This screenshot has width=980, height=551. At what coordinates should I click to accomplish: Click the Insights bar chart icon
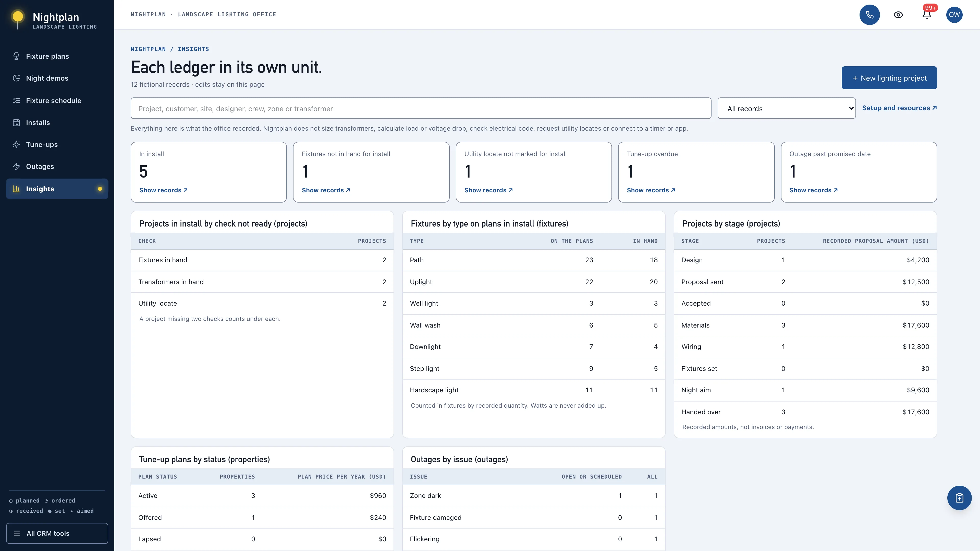(x=16, y=189)
